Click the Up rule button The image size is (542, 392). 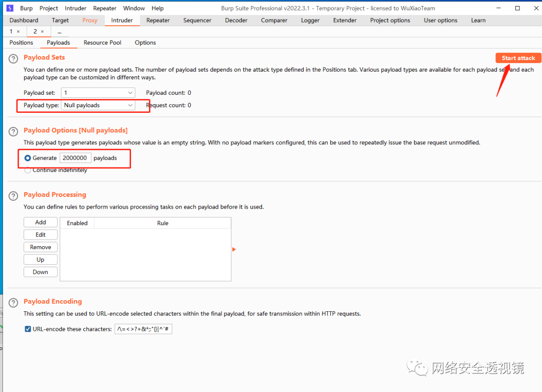41,260
